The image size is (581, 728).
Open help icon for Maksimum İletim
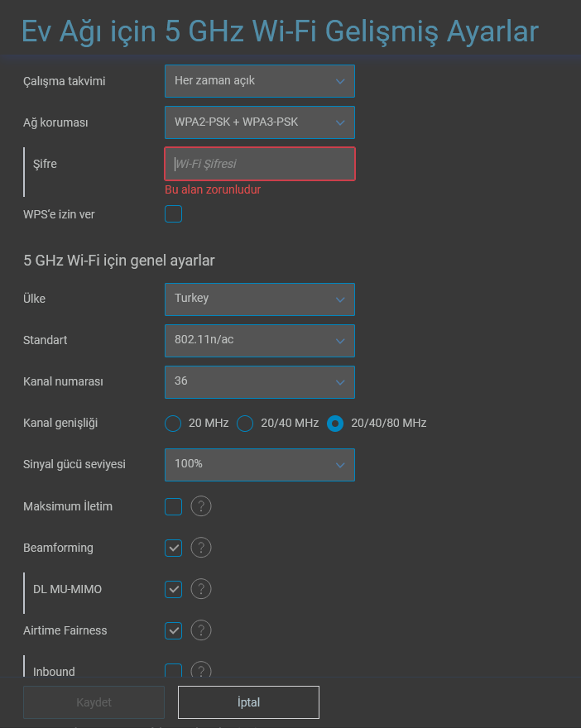click(201, 506)
